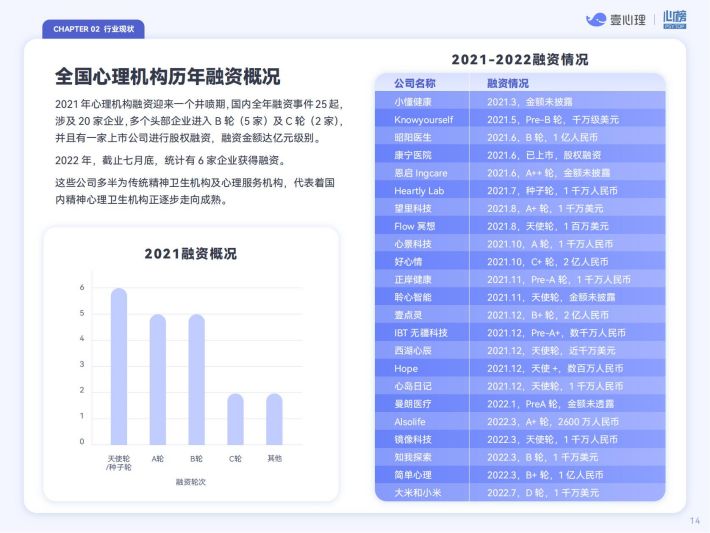
Task: Select the IBT 无疆科技 company cell
Action: pos(421,333)
